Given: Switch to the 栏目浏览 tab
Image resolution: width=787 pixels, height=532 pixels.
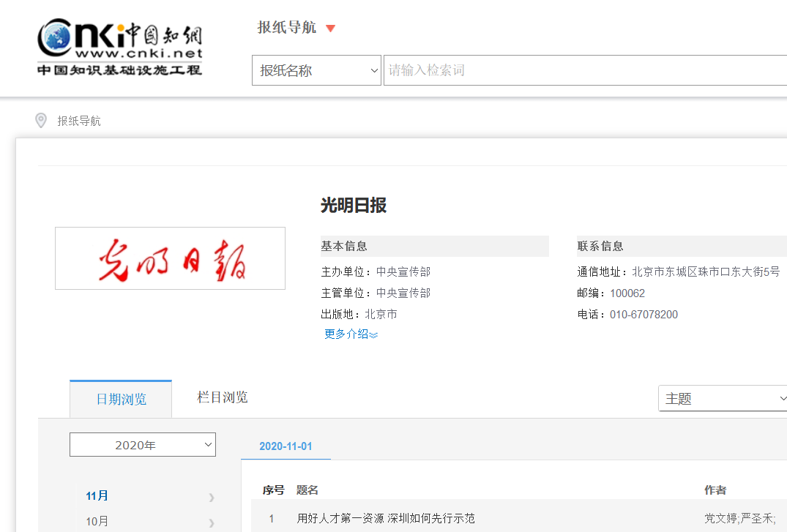Looking at the screenshot, I should coord(223,397).
